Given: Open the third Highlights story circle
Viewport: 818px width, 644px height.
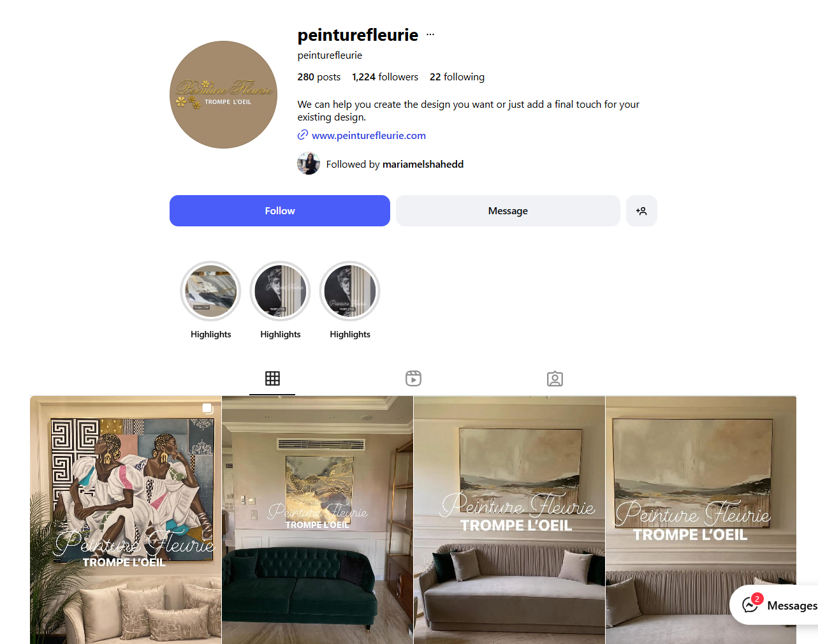Looking at the screenshot, I should [350, 291].
